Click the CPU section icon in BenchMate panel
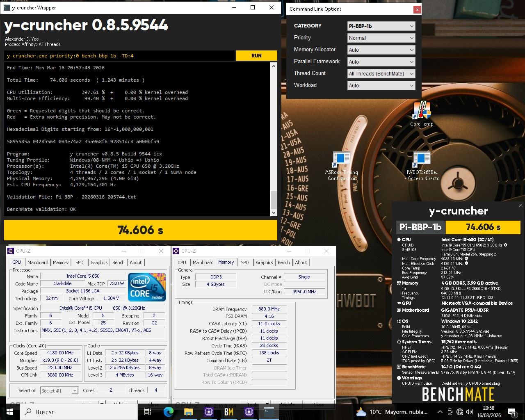 coord(399,240)
